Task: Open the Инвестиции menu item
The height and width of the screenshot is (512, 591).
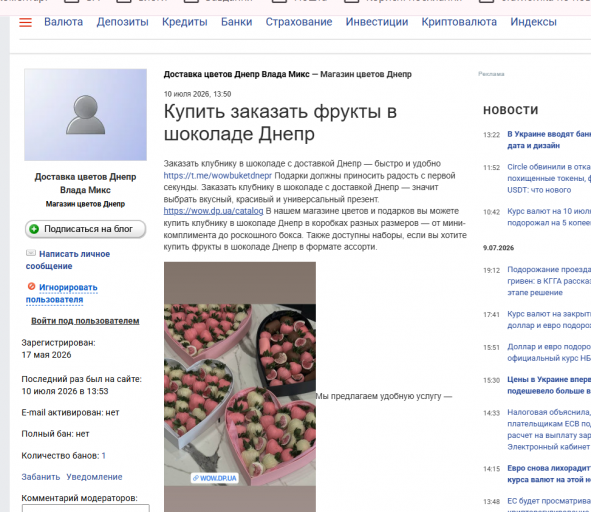Action: point(377,22)
